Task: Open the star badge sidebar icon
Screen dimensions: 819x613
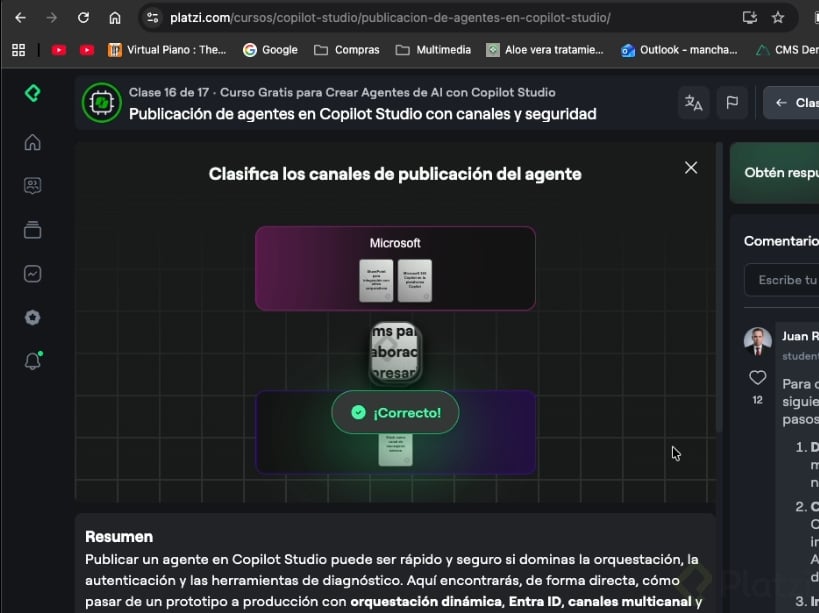Action: (32, 317)
